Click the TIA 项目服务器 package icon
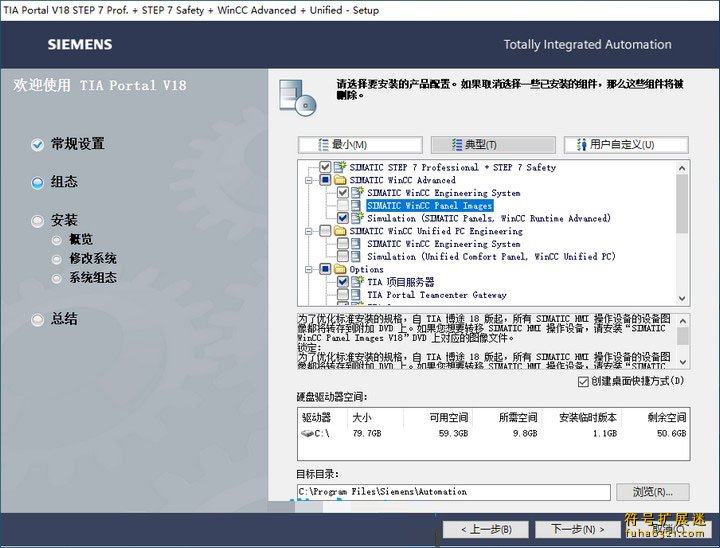720x548 pixels. point(357,282)
